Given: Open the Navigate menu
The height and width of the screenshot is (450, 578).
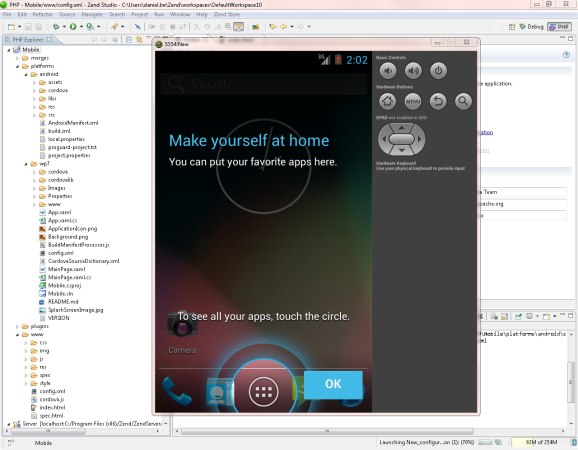Looking at the screenshot, I should pyautogui.click(x=92, y=14).
